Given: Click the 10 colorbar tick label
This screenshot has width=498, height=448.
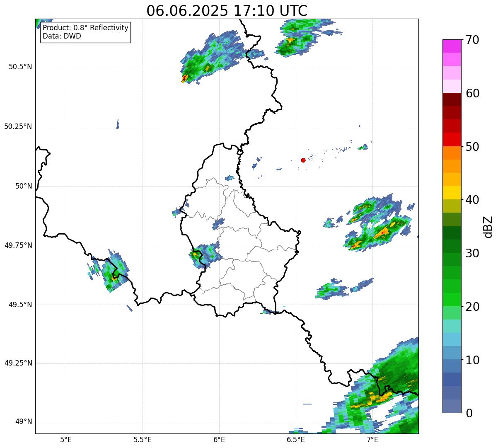Looking at the screenshot, I should click(472, 360).
